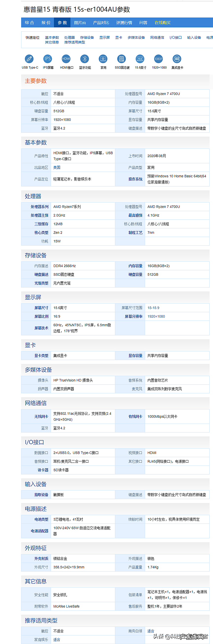
Task: Jump to 输入设备 quick link
Action: point(194,37)
